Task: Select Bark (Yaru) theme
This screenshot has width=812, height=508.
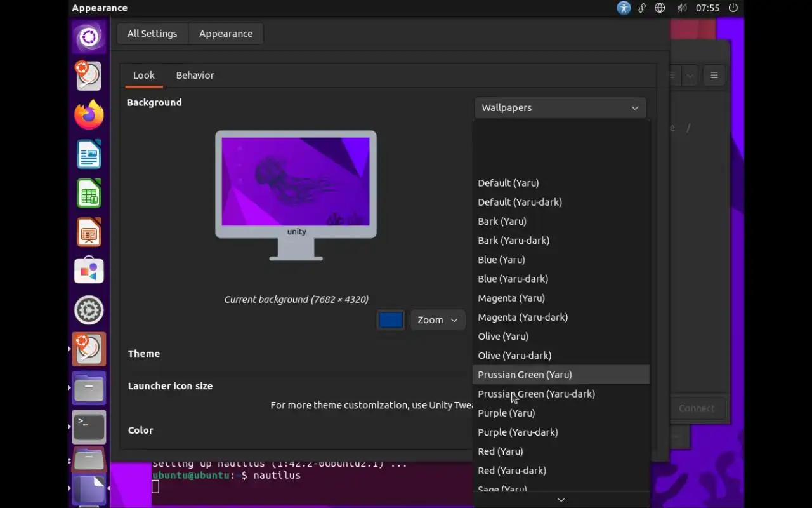Action: pyautogui.click(x=561, y=221)
